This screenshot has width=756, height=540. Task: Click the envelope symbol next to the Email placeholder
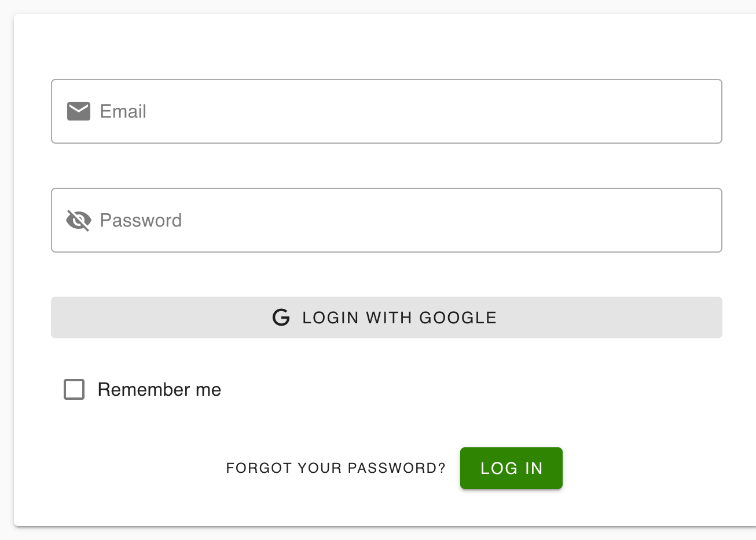pos(79,111)
